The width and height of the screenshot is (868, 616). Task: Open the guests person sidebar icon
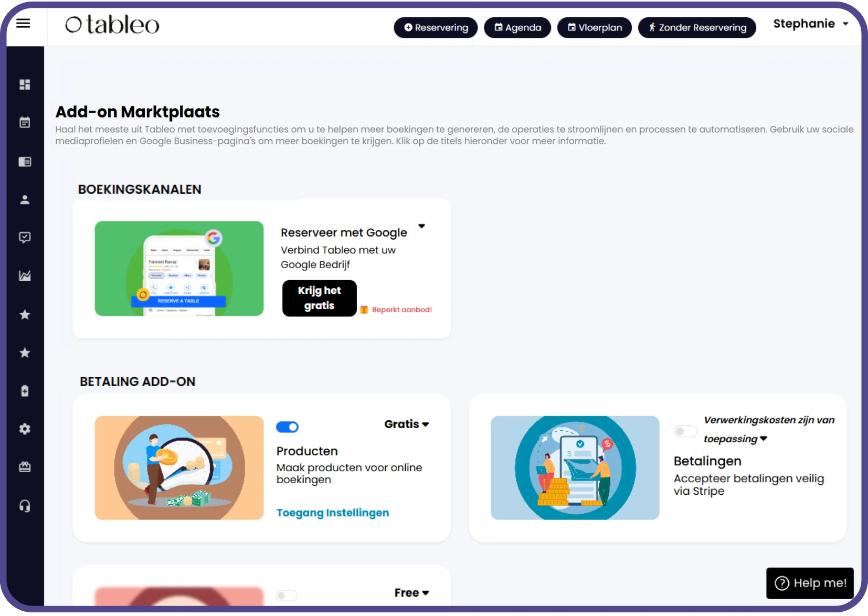(25, 199)
